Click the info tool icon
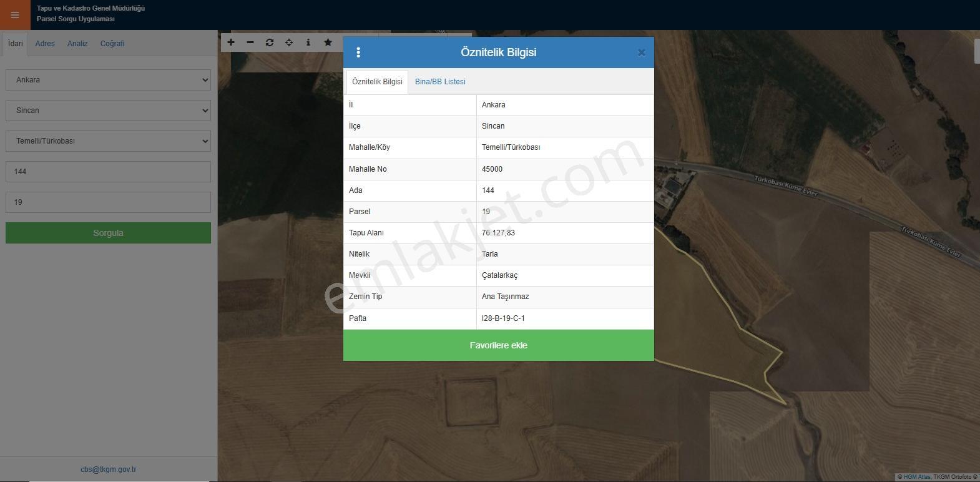This screenshot has width=980, height=482. click(x=308, y=42)
